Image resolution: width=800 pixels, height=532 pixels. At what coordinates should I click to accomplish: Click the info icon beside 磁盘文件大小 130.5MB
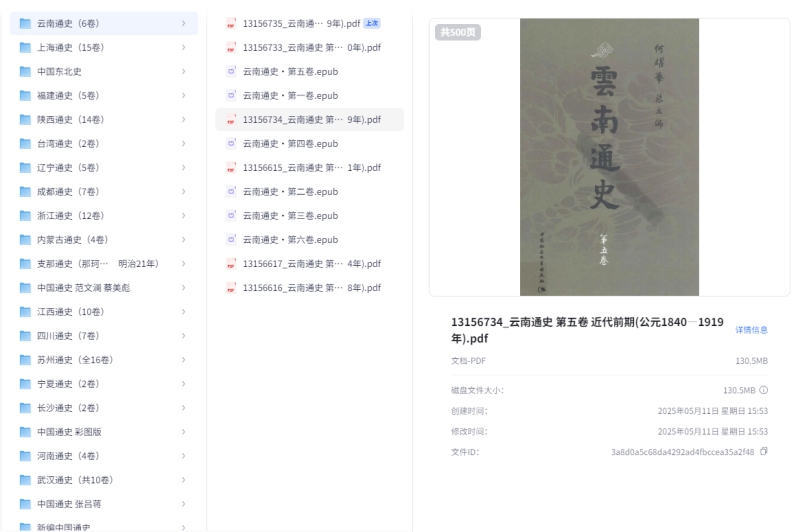(x=764, y=390)
